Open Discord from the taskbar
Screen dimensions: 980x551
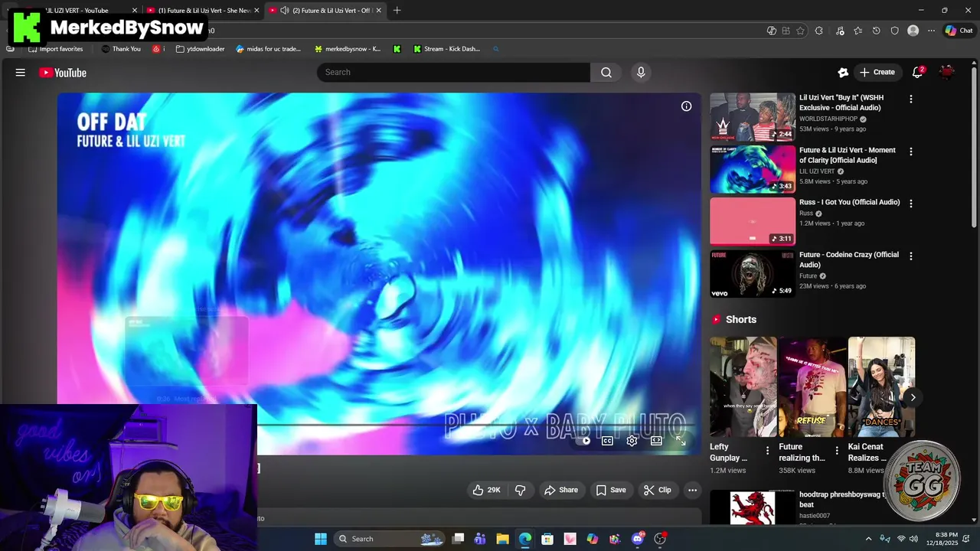tap(637, 539)
